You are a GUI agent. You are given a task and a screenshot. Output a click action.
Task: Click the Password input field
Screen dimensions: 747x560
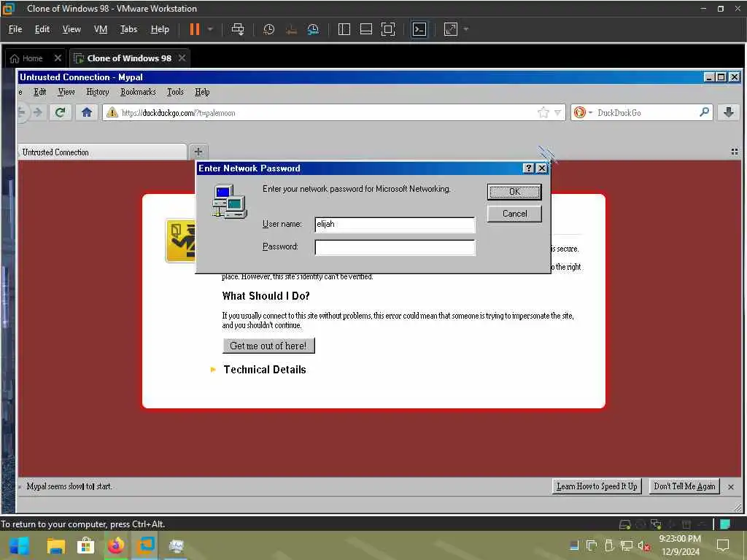click(x=395, y=247)
